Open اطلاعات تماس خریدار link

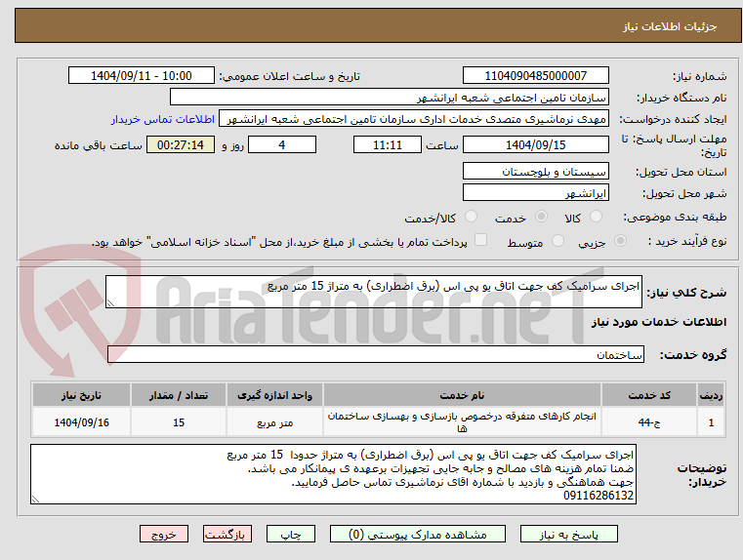coord(163,119)
